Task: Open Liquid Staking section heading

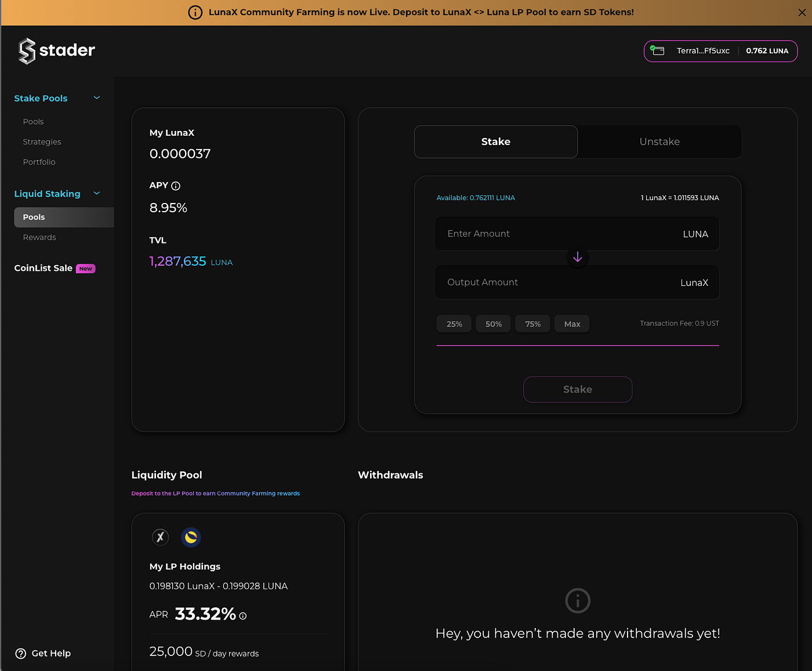Action: click(47, 194)
